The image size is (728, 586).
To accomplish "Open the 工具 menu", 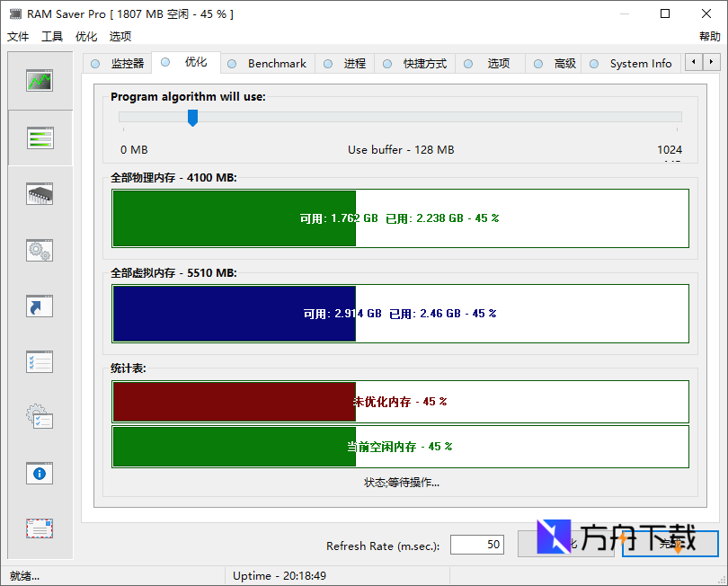I will click(50, 36).
